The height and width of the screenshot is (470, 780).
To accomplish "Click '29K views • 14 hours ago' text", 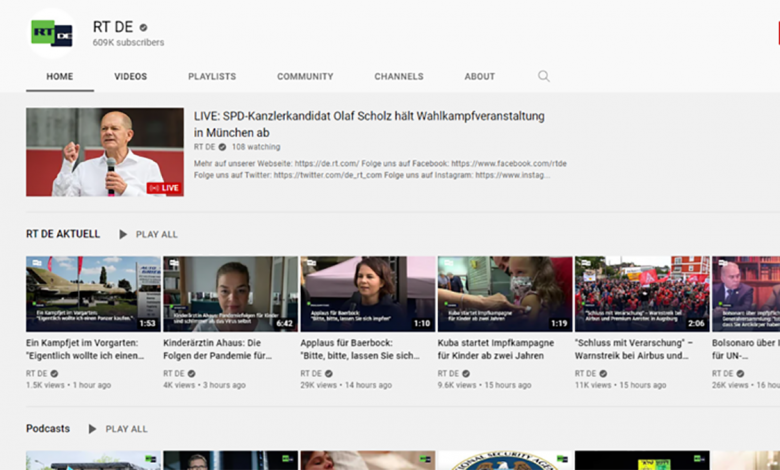I will click(346, 385).
